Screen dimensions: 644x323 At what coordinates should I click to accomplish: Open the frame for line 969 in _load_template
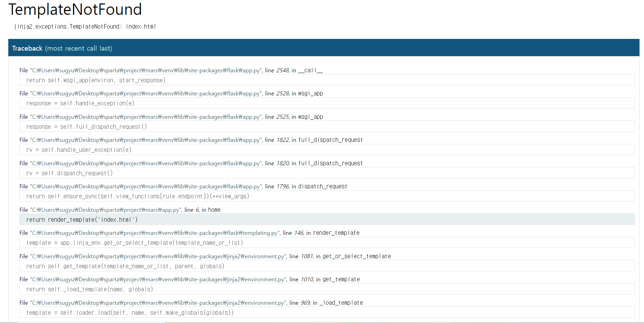coord(191,303)
